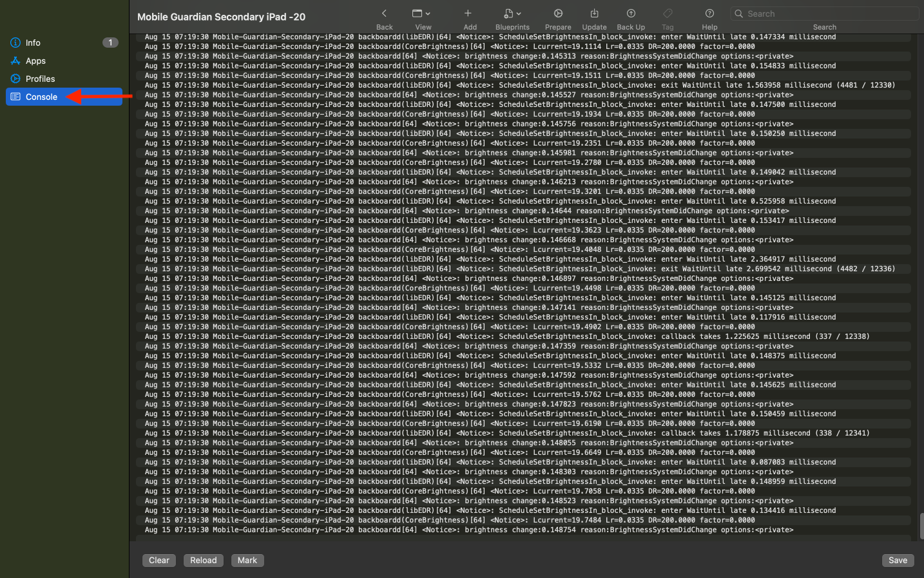Reload the console log

tap(204, 560)
